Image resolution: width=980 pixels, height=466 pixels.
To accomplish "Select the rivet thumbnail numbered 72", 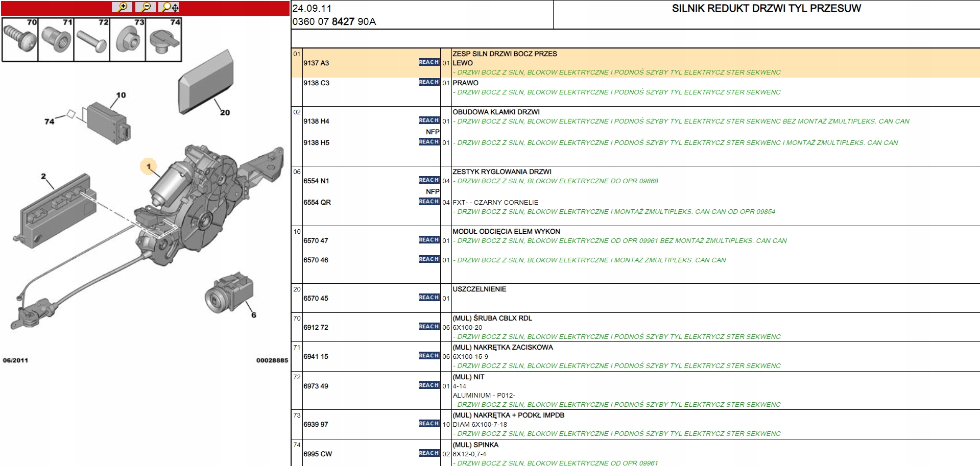I will pos(92,40).
